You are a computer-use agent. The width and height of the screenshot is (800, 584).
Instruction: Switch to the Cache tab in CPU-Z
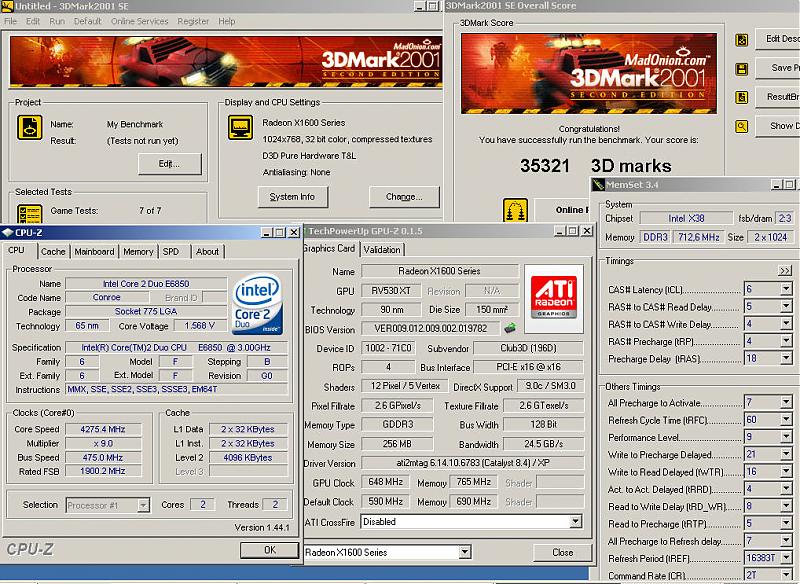pos(53,251)
